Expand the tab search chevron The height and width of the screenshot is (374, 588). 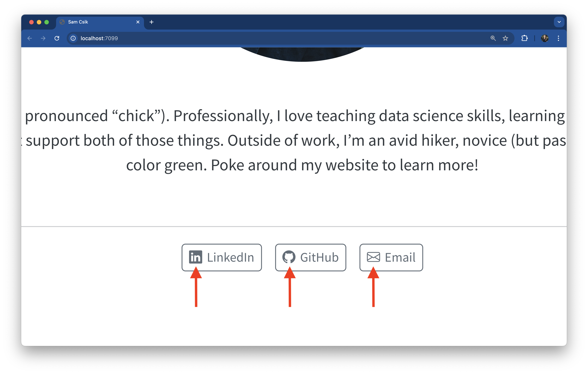[x=559, y=22]
